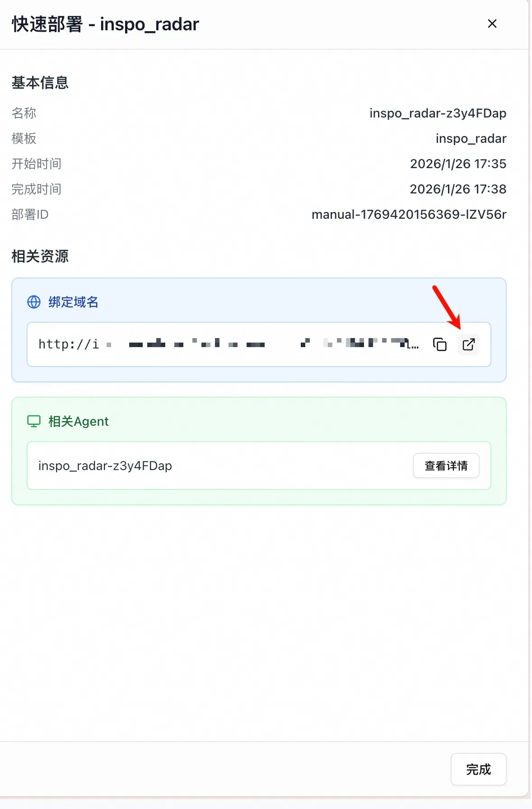The height and width of the screenshot is (809, 532).
Task: Copy the bound domain URL
Action: pyautogui.click(x=439, y=344)
